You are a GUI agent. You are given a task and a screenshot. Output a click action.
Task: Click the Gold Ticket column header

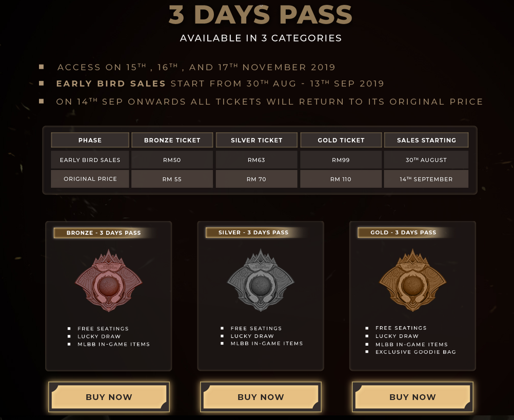341,140
